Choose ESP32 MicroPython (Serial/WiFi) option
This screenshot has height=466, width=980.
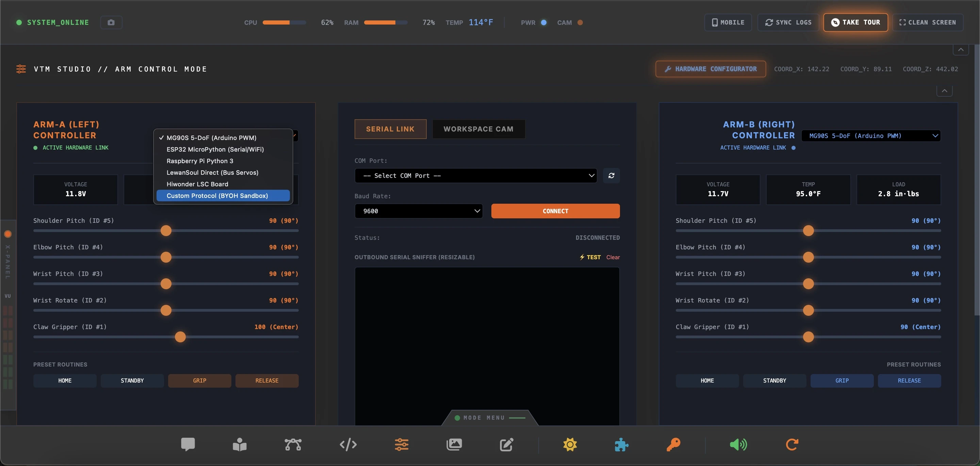223,149
